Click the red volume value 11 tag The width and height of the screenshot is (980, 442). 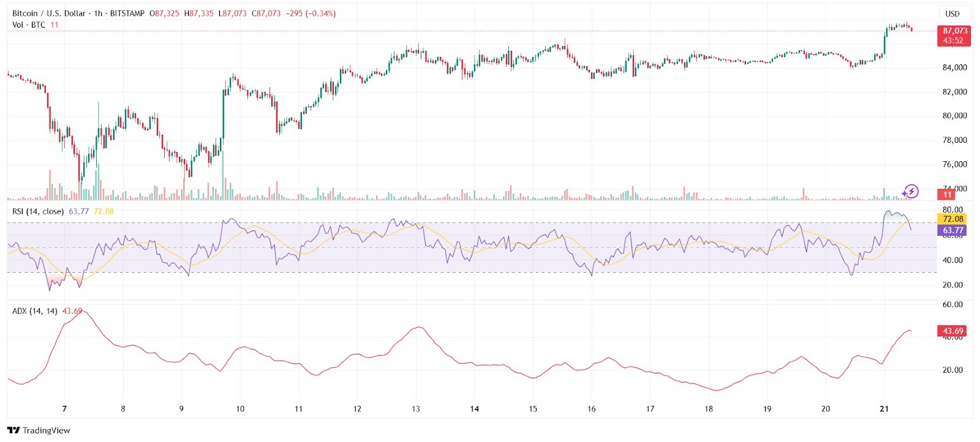947,195
